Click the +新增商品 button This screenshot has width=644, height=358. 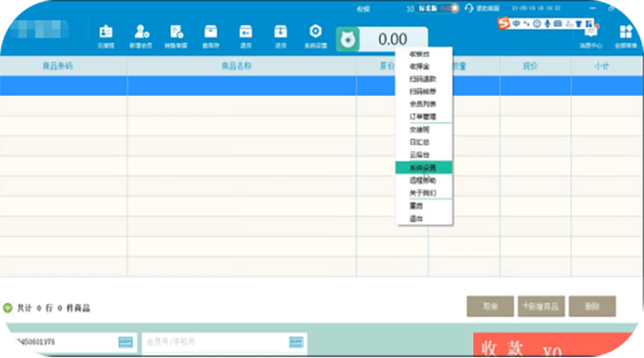pyautogui.click(x=541, y=307)
